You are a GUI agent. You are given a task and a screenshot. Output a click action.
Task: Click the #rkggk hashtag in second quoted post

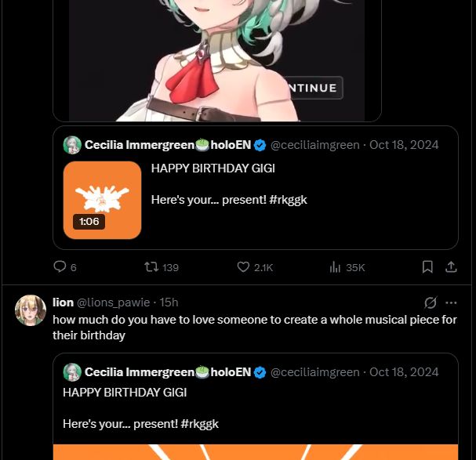[199, 424]
